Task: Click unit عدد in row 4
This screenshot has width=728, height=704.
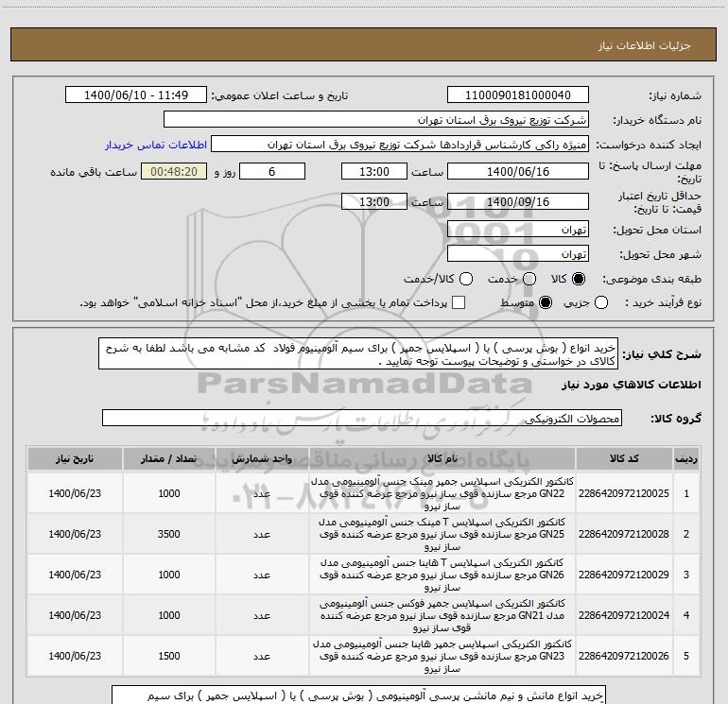Action: pos(262,615)
